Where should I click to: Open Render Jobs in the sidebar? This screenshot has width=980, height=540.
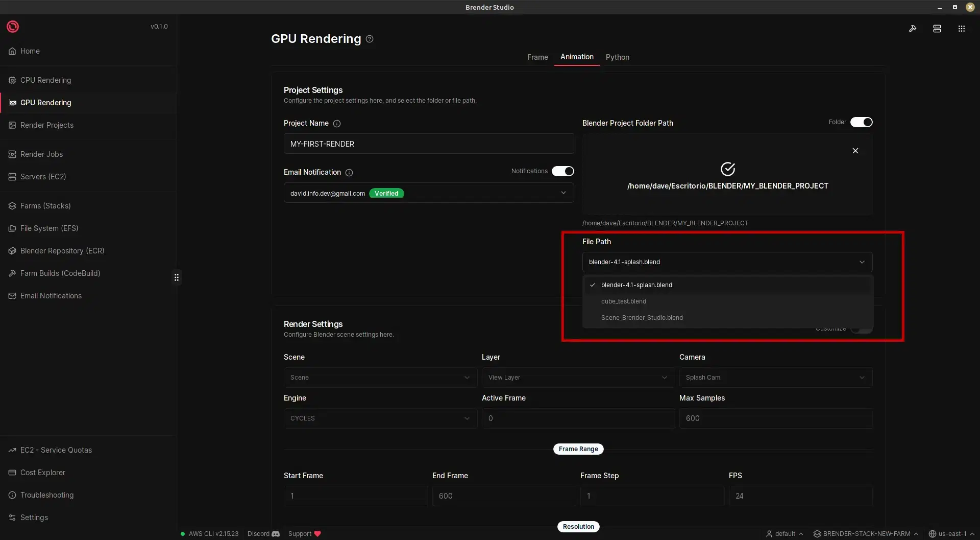pyautogui.click(x=41, y=154)
